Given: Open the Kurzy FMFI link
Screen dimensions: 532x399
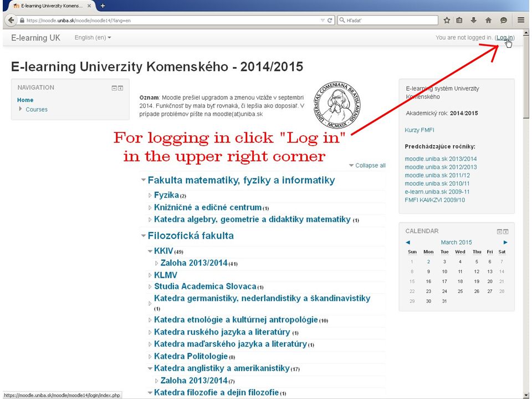Looking at the screenshot, I should pos(420,130).
